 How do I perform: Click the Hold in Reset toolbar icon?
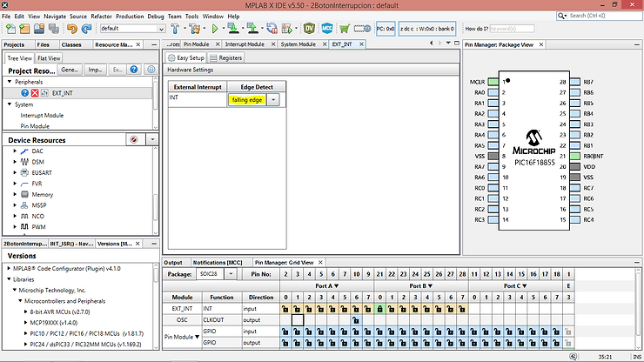(x=272, y=29)
